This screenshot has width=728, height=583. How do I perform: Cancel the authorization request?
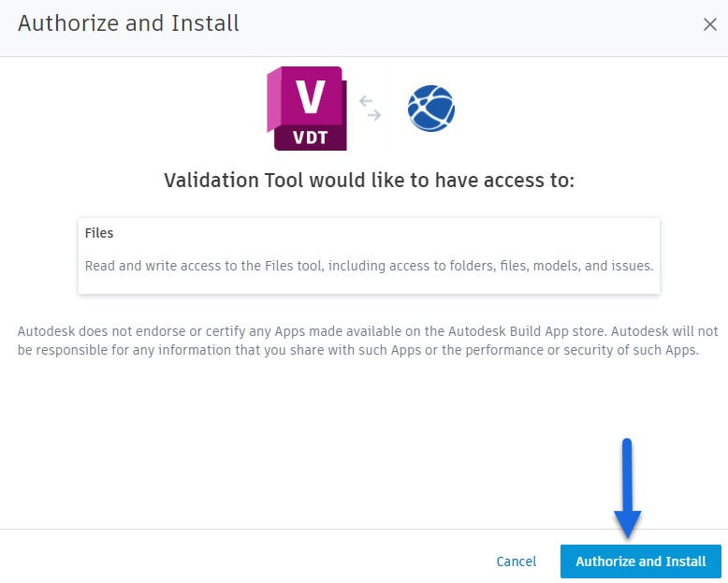(x=517, y=561)
